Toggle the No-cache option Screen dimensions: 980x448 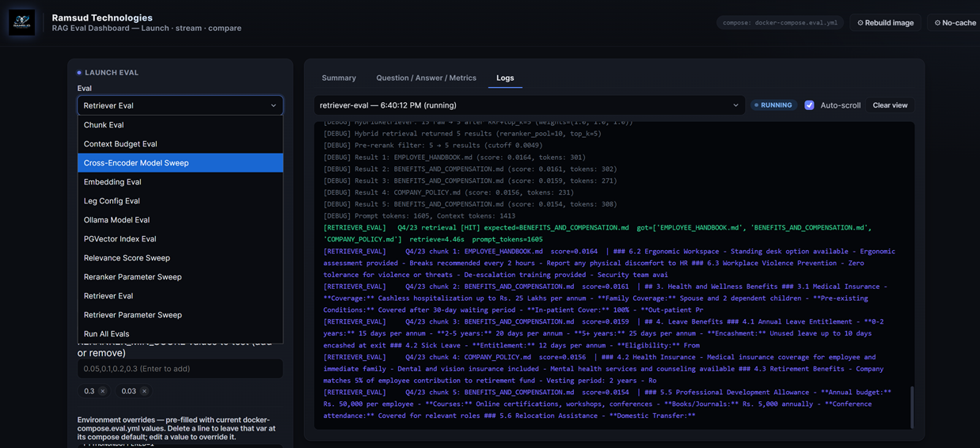(955, 23)
